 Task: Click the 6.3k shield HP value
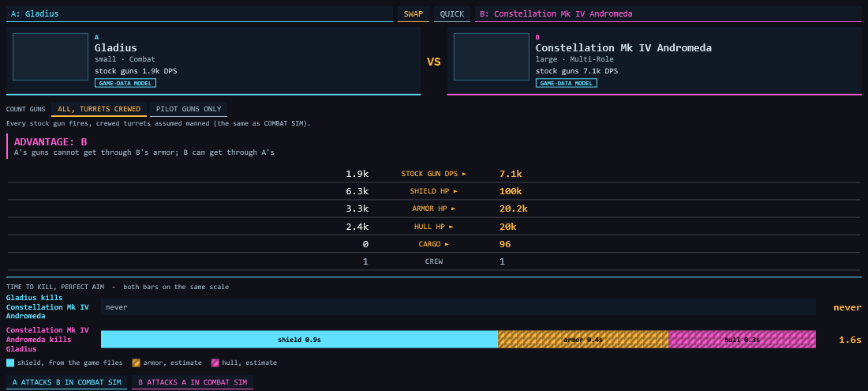(357, 191)
